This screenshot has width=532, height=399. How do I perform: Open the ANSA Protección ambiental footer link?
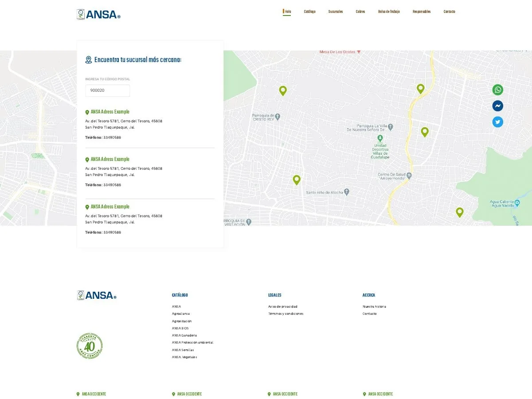coord(193,343)
